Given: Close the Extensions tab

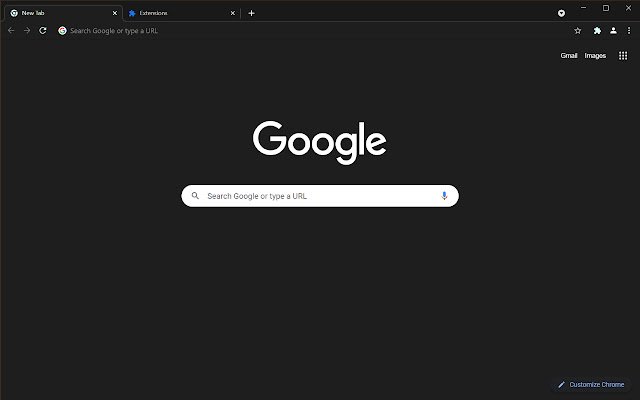Looking at the screenshot, I should tap(233, 13).
